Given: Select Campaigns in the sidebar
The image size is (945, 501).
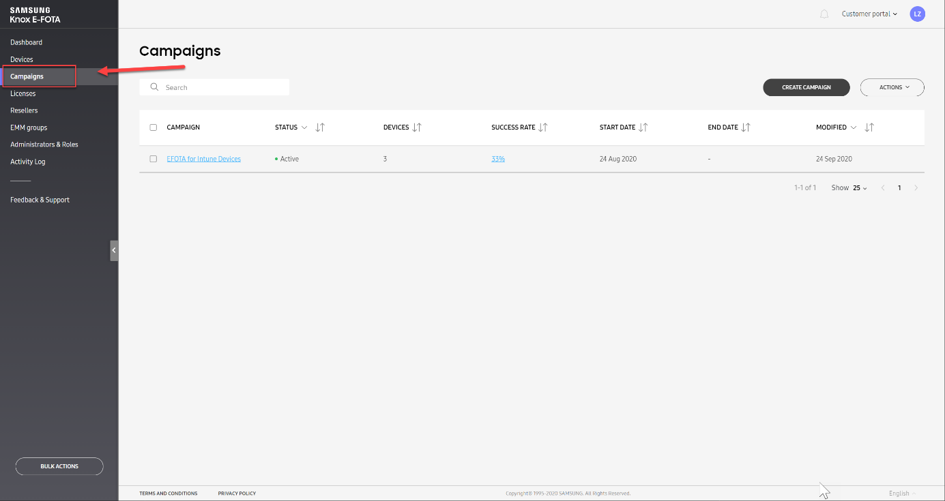Looking at the screenshot, I should 27,77.
